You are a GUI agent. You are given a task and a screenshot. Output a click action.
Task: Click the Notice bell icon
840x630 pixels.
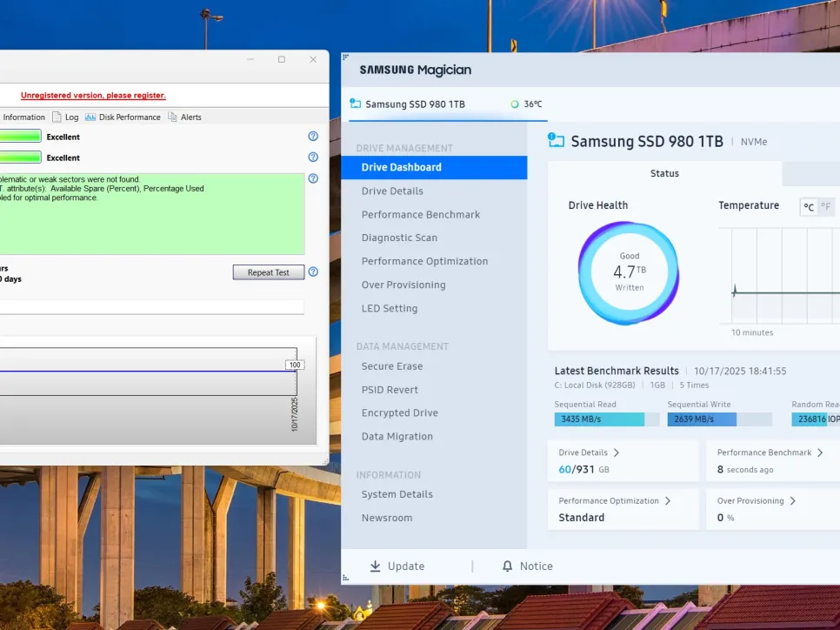pyautogui.click(x=508, y=566)
